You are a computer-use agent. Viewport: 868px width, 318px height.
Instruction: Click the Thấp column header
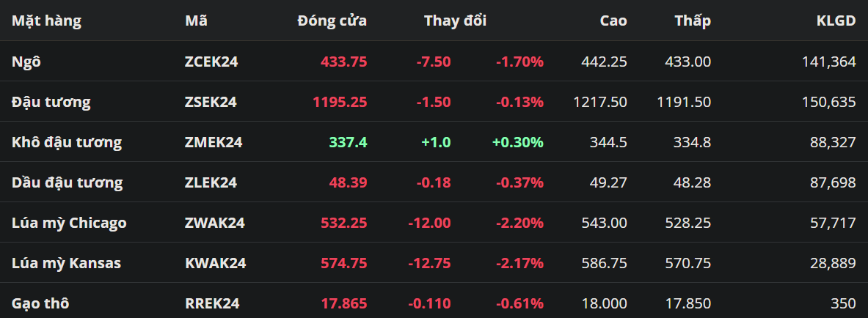(x=693, y=21)
